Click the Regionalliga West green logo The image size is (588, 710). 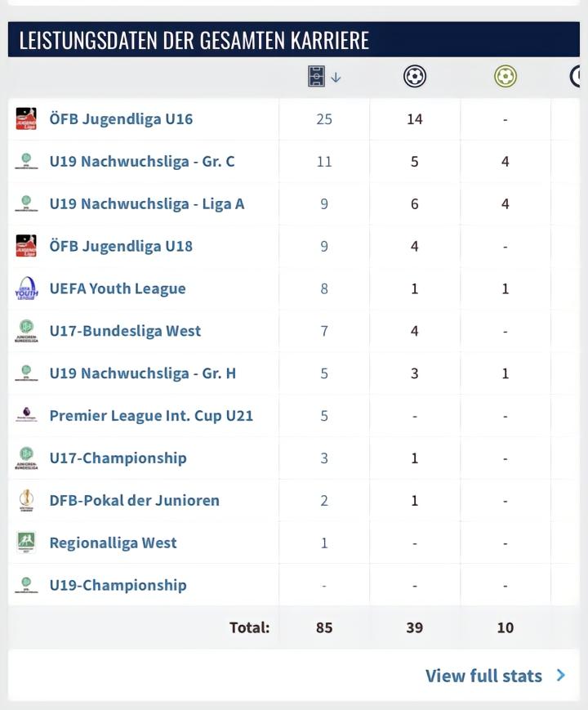pyautogui.click(x=26, y=542)
